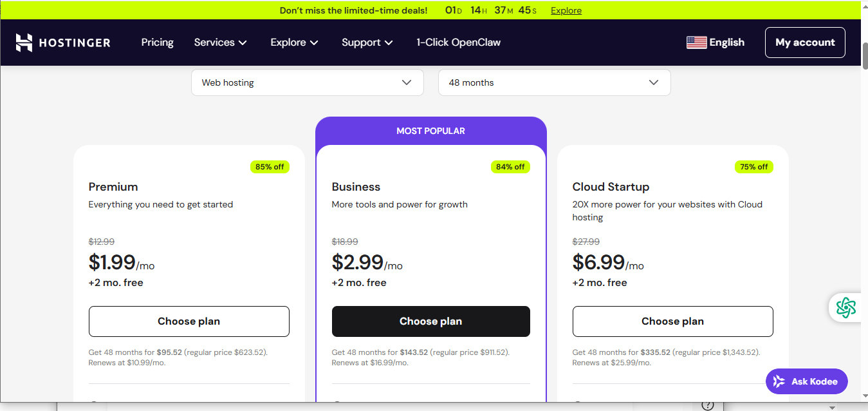Open 1-Click OpenClaw in the navbar

point(458,43)
